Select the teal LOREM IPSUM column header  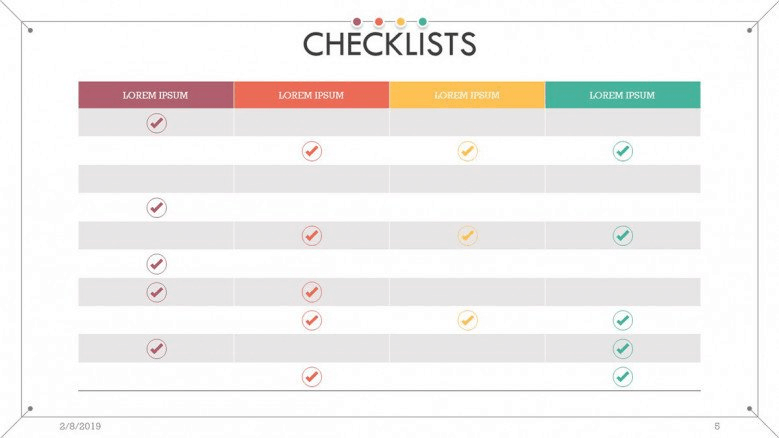[x=623, y=95]
